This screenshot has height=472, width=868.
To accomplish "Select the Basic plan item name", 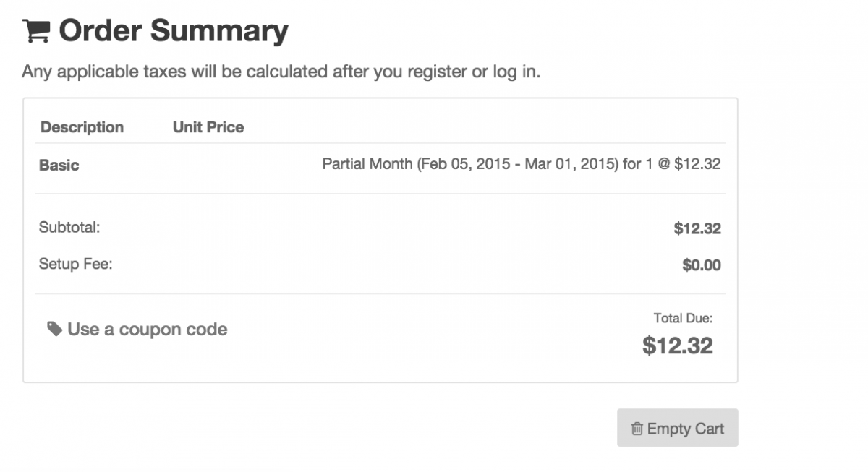I will pos(59,165).
